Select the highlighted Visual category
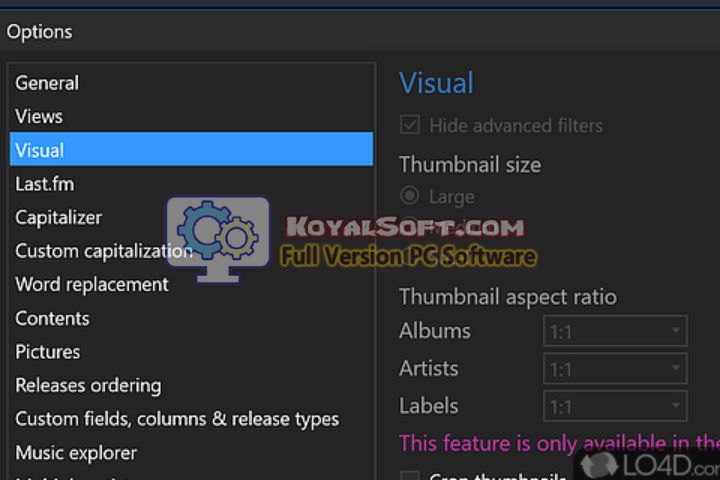This screenshot has height=480, width=720. 191,149
